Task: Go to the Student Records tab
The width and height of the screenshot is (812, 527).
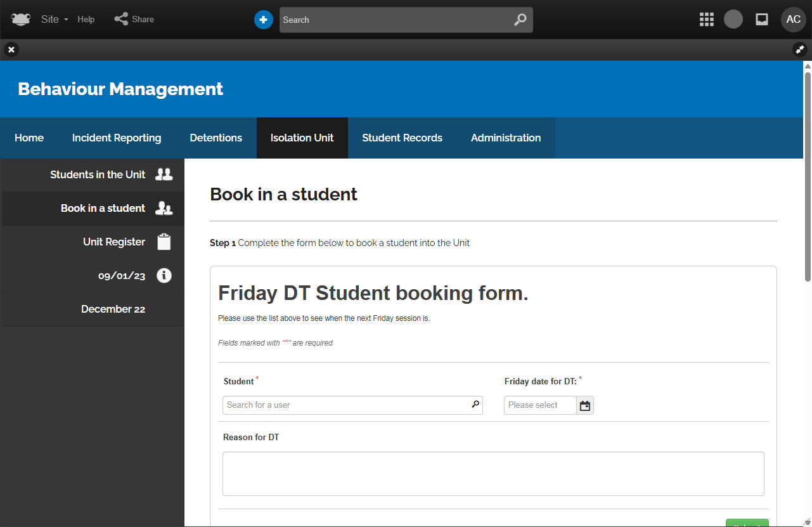Action: (402, 138)
